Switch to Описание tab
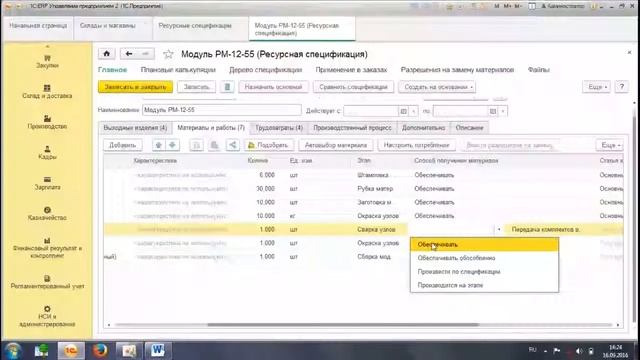 coord(469,128)
